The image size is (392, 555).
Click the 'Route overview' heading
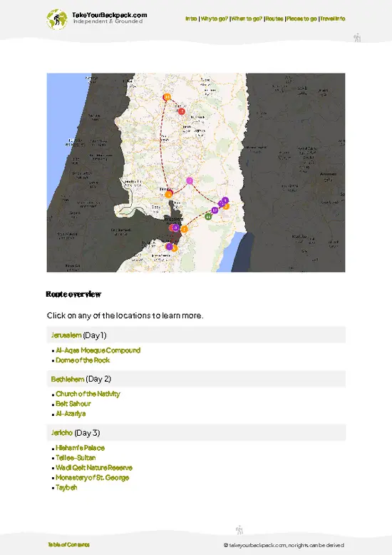coord(73,294)
